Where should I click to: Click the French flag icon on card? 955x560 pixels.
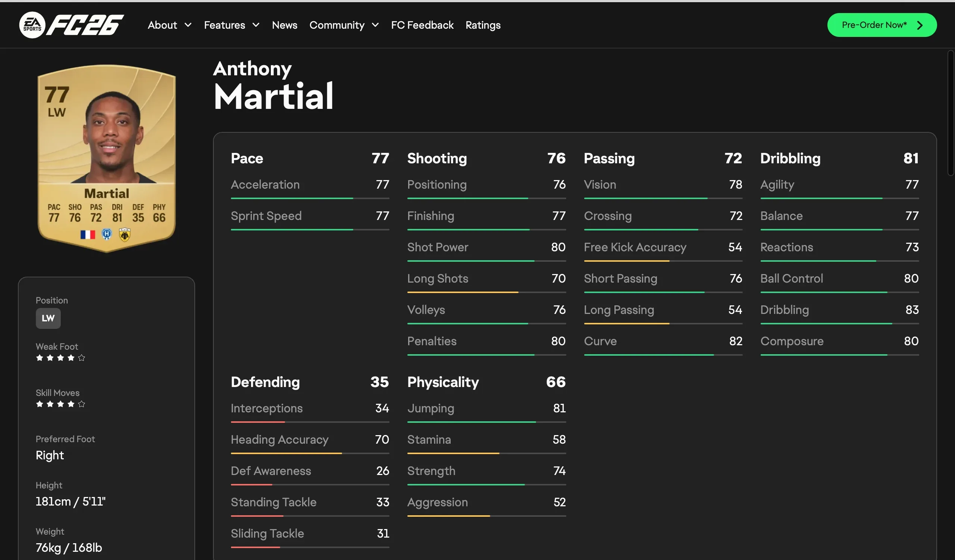88,235
